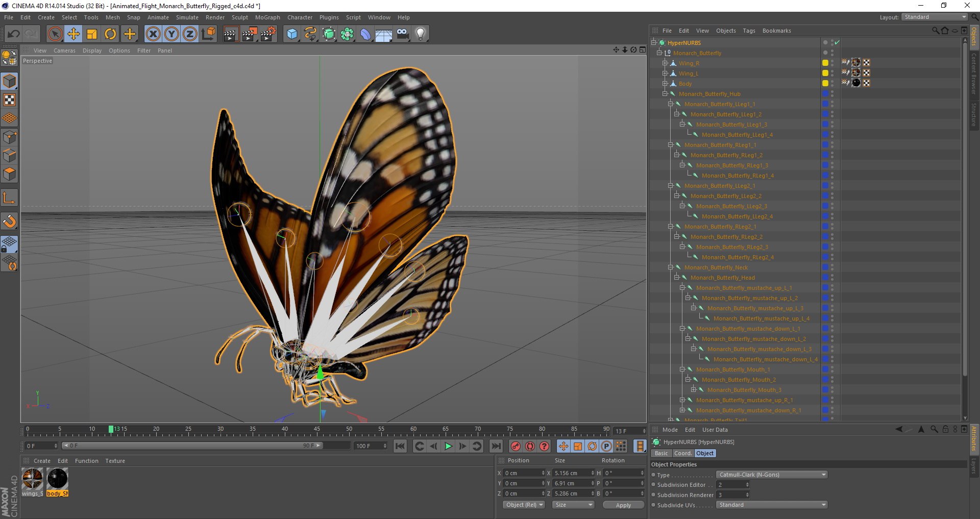The height and width of the screenshot is (519, 980).
Task: Click the Apply button in coordinates
Action: point(623,505)
